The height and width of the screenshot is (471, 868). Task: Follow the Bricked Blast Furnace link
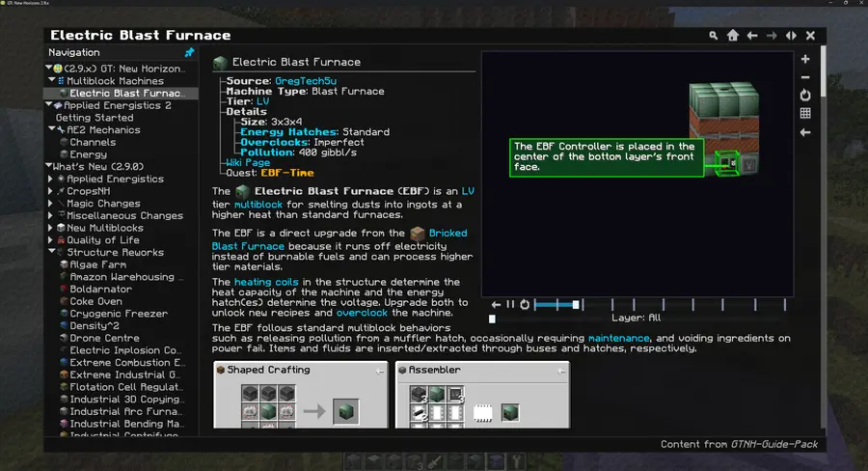coord(339,239)
